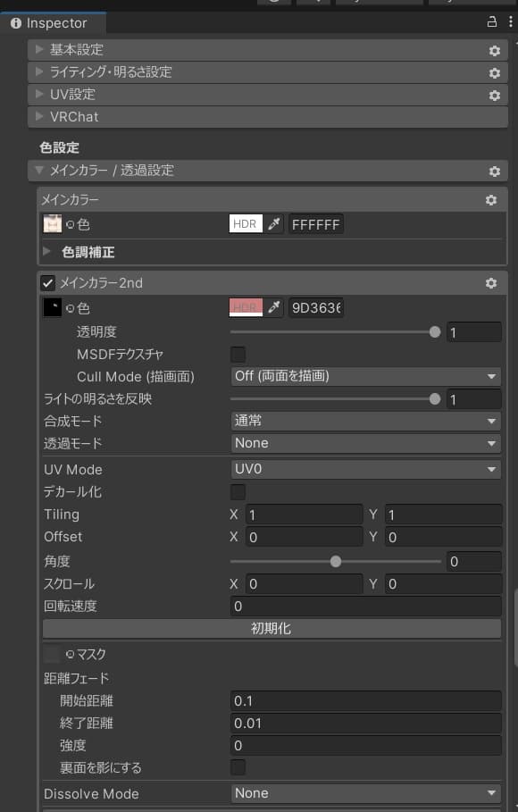Click the スクロール Y field

[443, 583]
